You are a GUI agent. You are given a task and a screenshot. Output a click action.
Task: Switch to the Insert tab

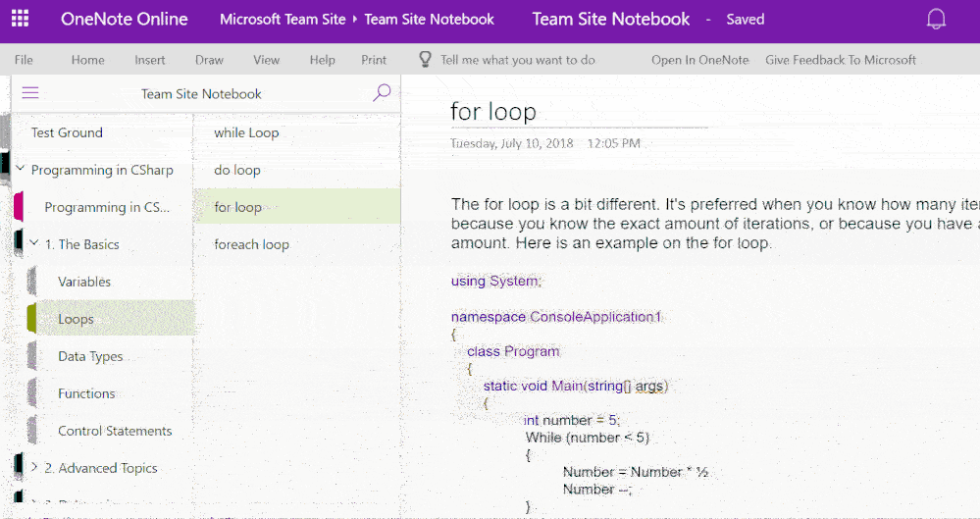point(150,60)
